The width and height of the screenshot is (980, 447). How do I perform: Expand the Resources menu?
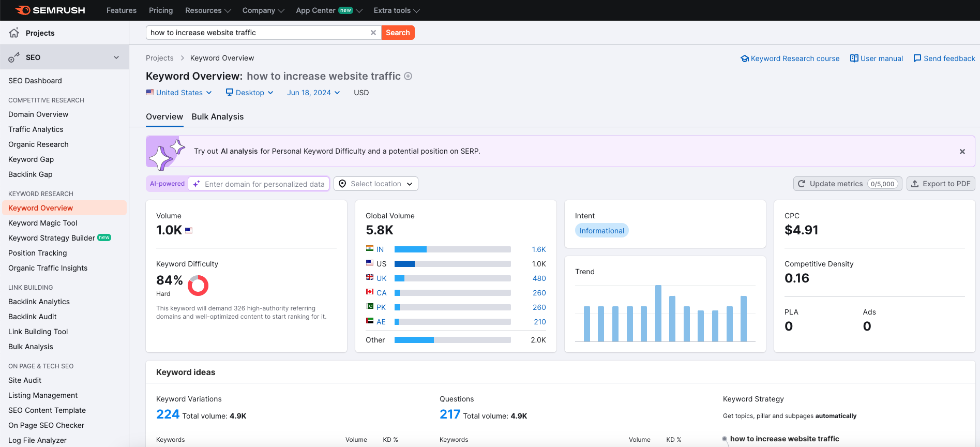pyautogui.click(x=208, y=10)
